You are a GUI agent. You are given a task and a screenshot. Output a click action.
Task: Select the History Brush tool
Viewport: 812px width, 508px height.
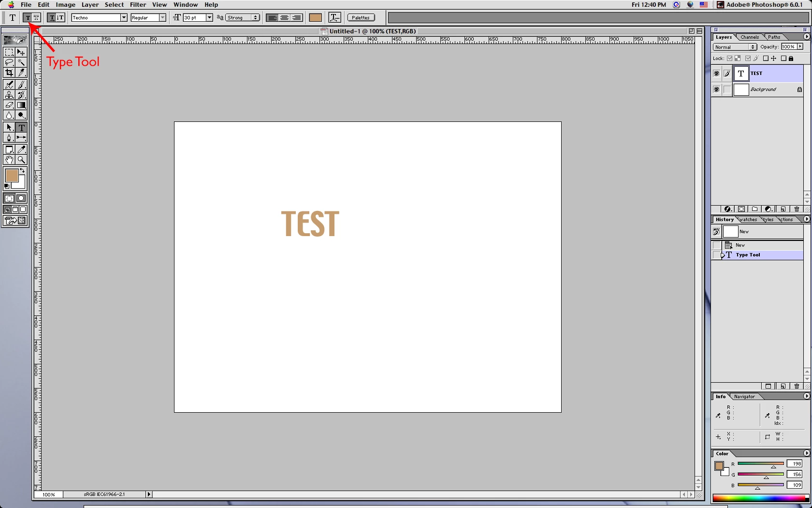21,95
